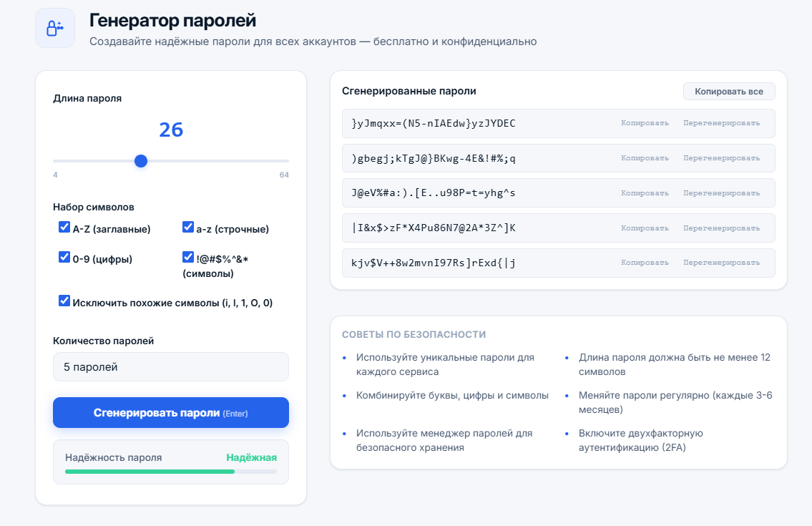Click the Надёжная strength label
This screenshot has width=812, height=526.
pyautogui.click(x=252, y=457)
